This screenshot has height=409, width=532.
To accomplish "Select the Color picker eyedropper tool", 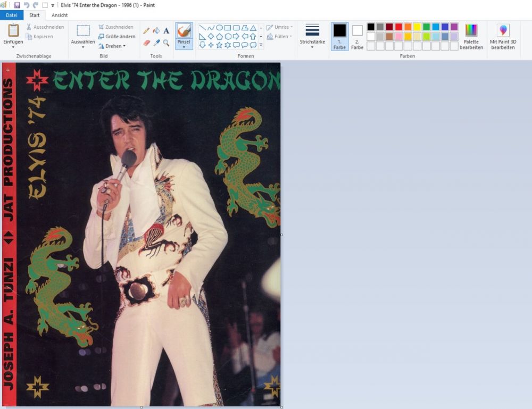I will (x=156, y=43).
